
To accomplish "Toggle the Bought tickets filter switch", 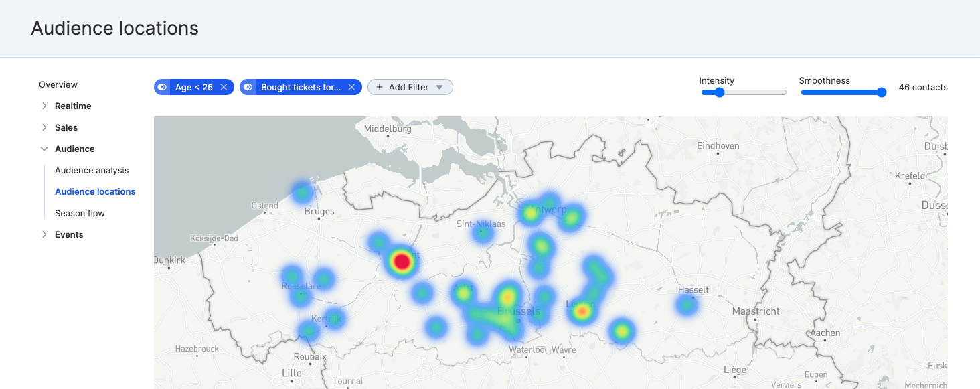I will point(248,87).
